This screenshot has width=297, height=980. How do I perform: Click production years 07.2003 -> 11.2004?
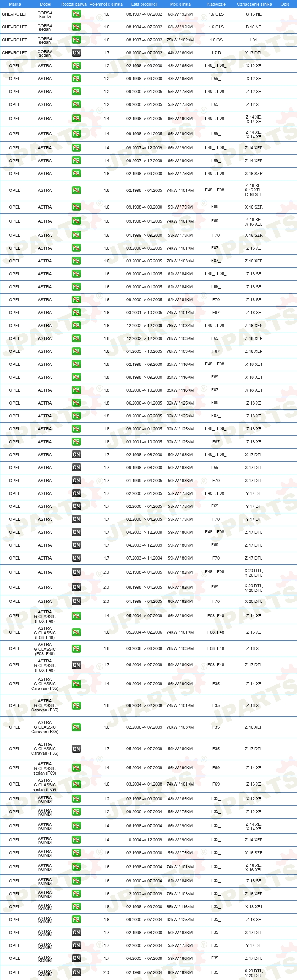pos(144,558)
